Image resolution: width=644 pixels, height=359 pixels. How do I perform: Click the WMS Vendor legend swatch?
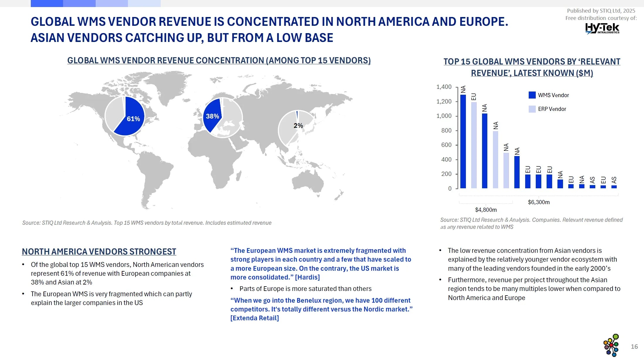click(x=532, y=95)
